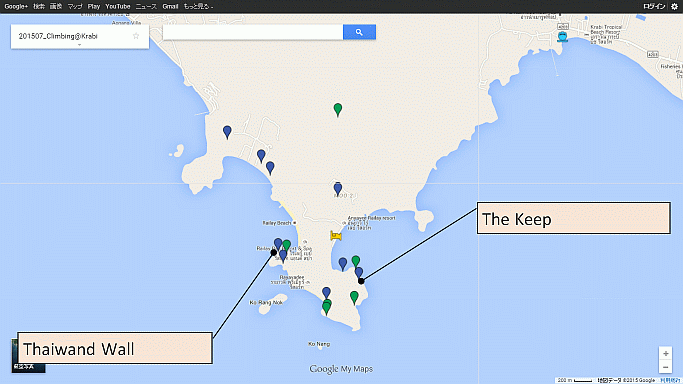Open the YouTube menu item
Viewport: 683px width, 384px height.
[118, 7]
